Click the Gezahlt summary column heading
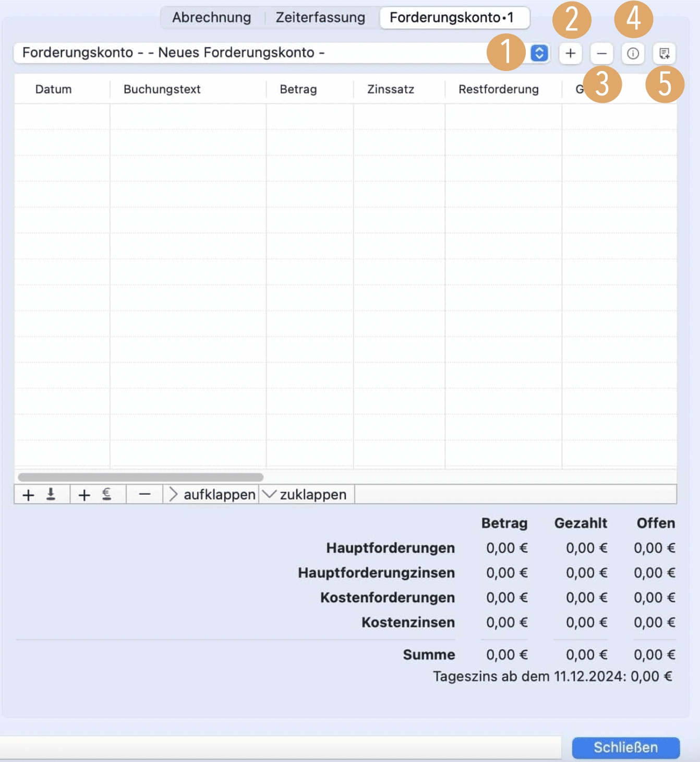The height and width of the screenshot is (762, 700). pyautogui.click(x=581, y=523)
